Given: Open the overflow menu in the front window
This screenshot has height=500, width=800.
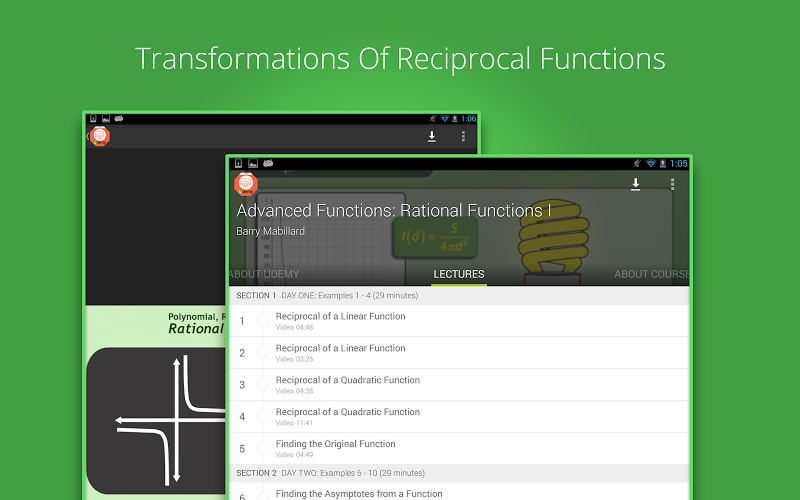Looking at the screenshot, I should pyautogui.click(x=672, y=184).
